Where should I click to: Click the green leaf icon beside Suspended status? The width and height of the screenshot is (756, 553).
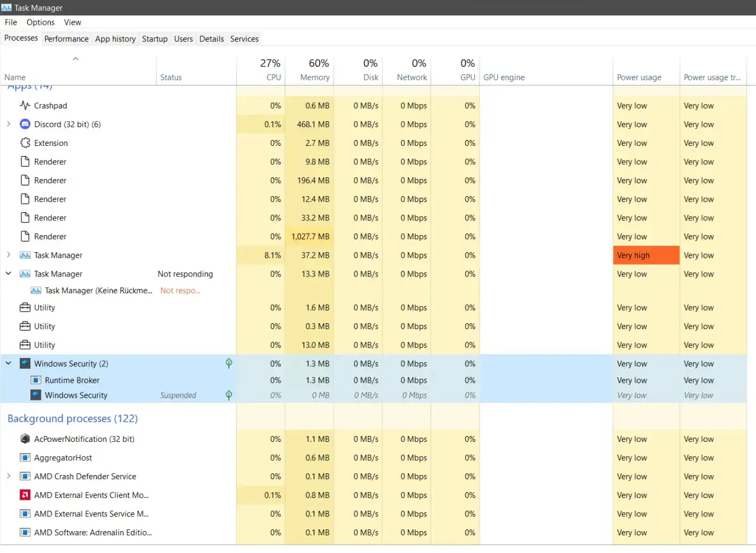229,395
